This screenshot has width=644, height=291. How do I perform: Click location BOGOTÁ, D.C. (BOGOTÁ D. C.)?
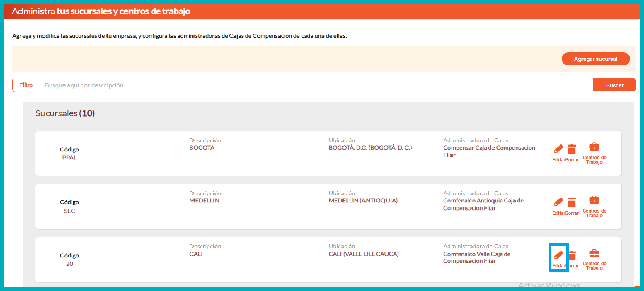pyautogui.click(x=370, y=148)
